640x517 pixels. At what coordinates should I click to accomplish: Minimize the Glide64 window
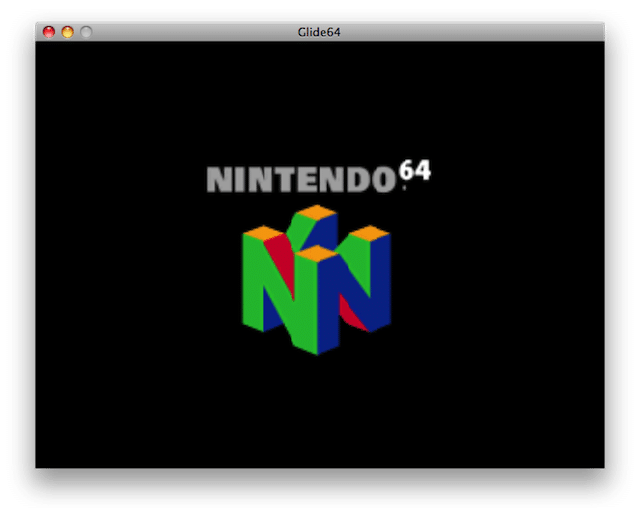67,32
